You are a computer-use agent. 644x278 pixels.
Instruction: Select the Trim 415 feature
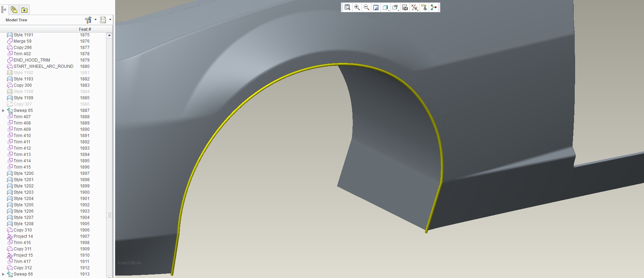coord(22,167)
